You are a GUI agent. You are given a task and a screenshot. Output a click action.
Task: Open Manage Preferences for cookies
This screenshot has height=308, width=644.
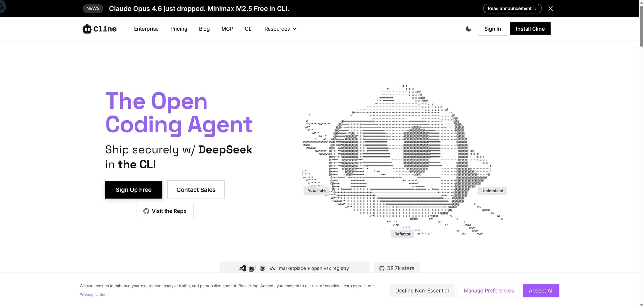click(488, 291)
